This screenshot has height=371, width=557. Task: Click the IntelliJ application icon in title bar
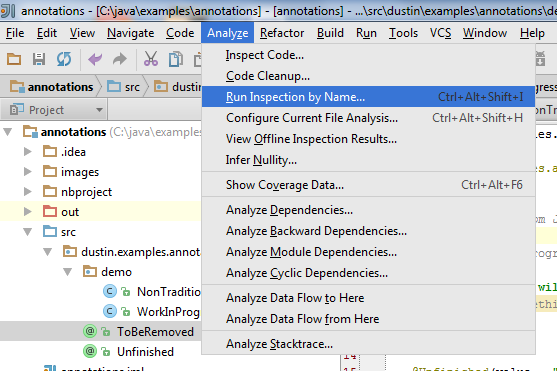pos(8,11)
